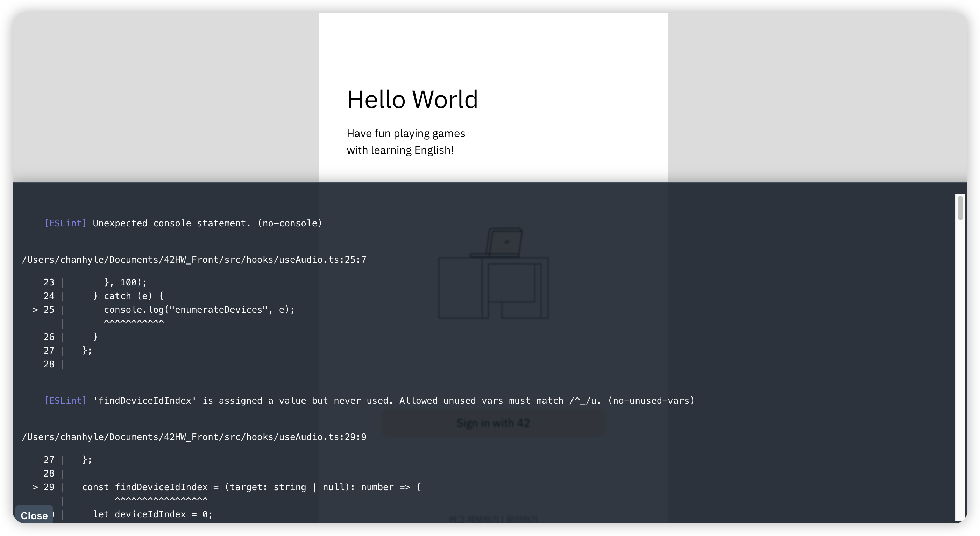The height and width of the screenshot is (536, 980).
Task: Select the 'Have fun playing games' subtitle text
Action: pyautogui.click(x=405, y=133)
